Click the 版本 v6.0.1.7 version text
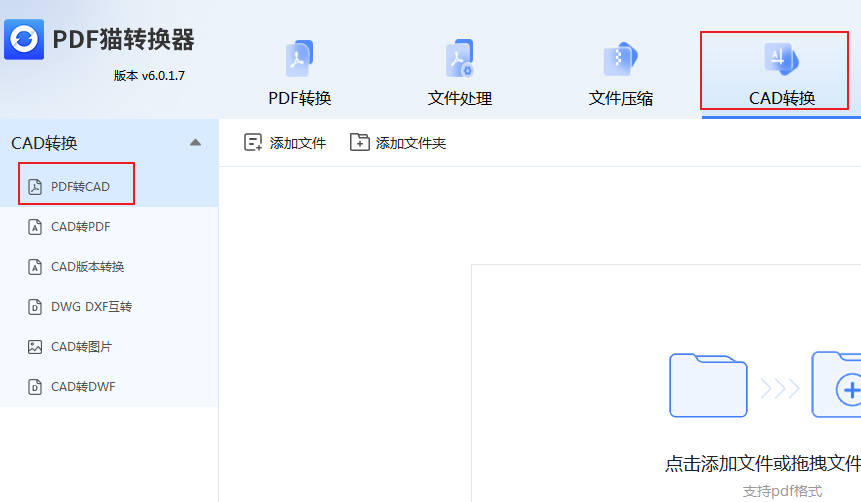This screenshot has width=861, height=502. point(149,76)
